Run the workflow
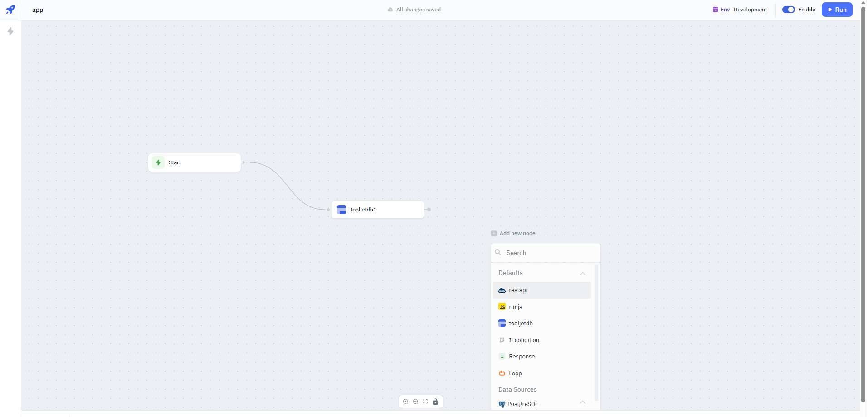The height and width of the screenshot is (417, 868). pos(837,10)
